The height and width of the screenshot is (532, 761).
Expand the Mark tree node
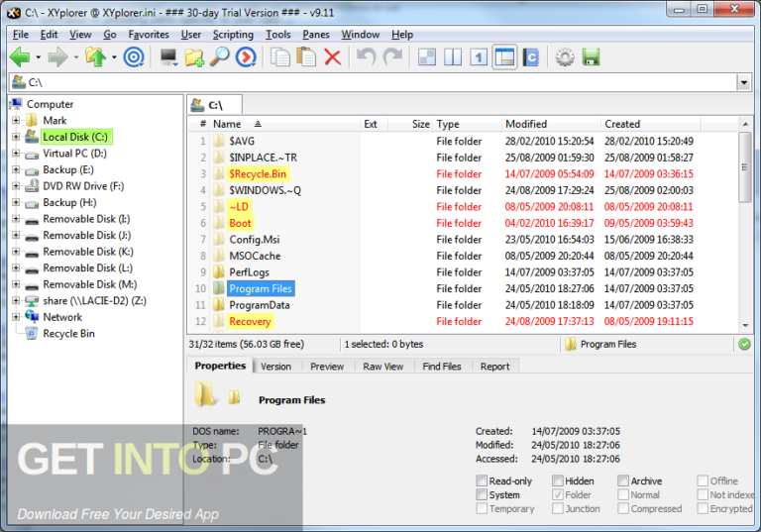(16, 120)
